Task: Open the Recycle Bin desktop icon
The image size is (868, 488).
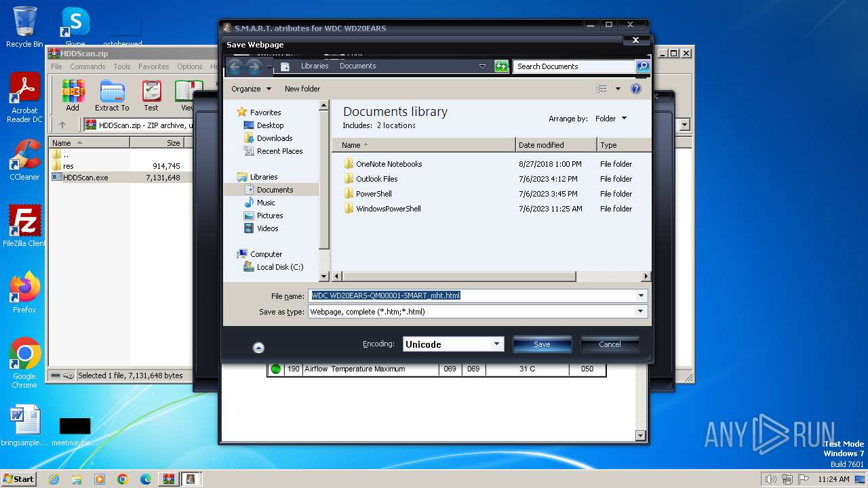Action: (24, 27)
